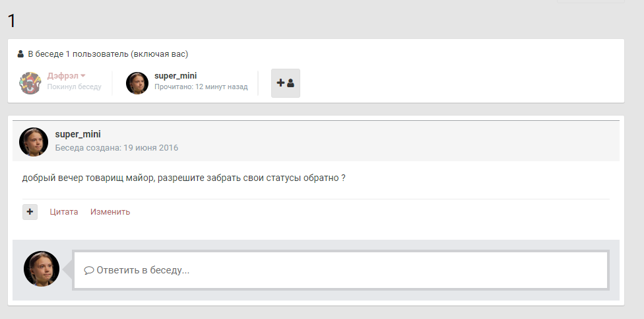Expand the Дэфрэл participant dropdown
The width and height of the screenshot is (644, 319).
pos(83,76)
